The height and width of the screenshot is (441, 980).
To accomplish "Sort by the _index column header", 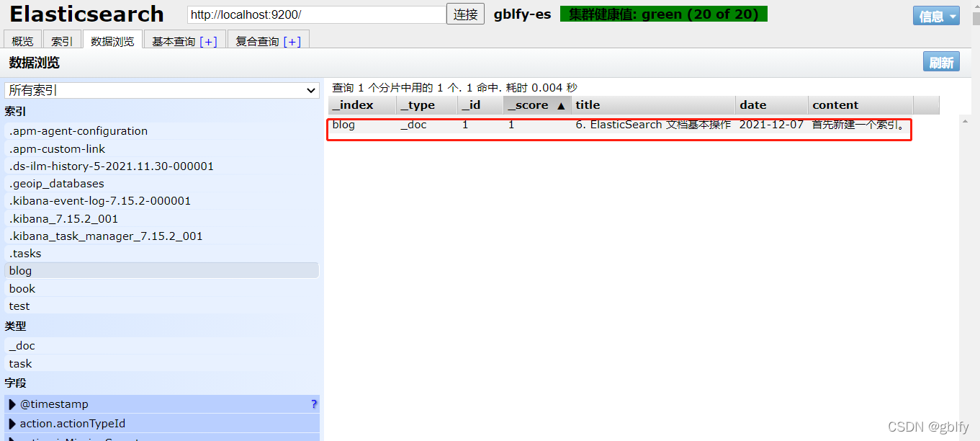I will pyautogui.click(x=362, y=105).
